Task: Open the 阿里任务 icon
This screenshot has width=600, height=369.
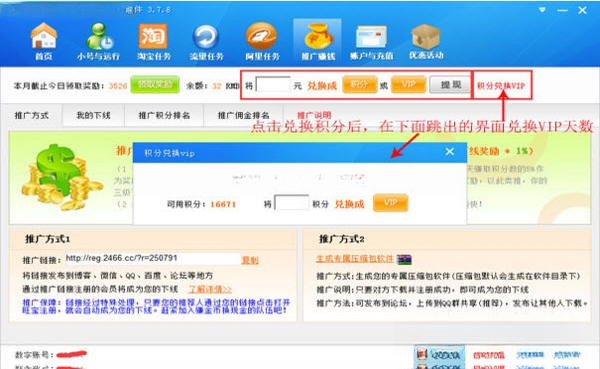Action: pos(262,41)
